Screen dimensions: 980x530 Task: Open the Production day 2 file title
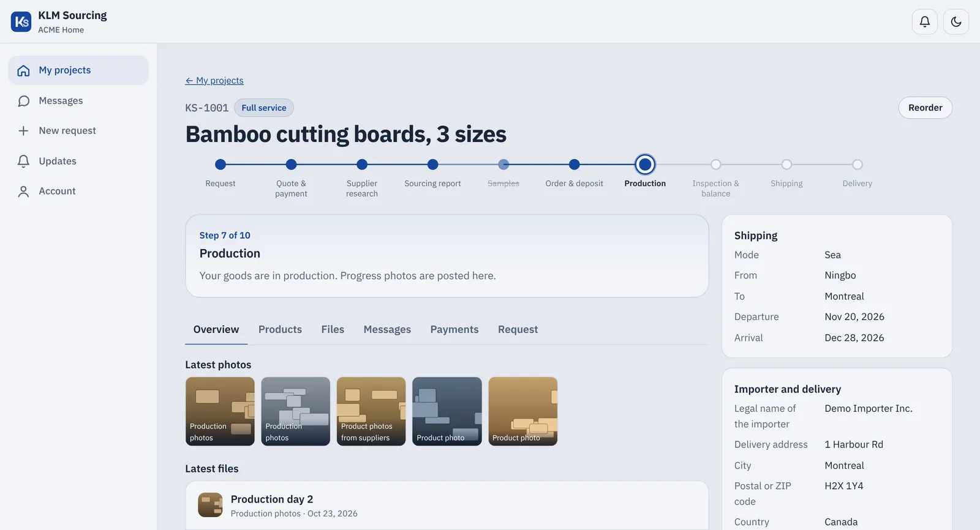272,499
